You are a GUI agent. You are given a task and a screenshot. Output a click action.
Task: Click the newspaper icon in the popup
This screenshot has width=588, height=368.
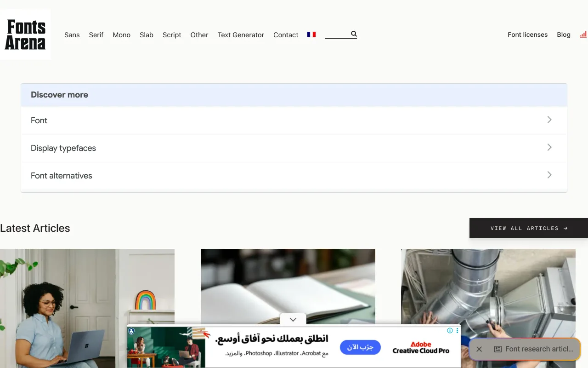(498, 349)
